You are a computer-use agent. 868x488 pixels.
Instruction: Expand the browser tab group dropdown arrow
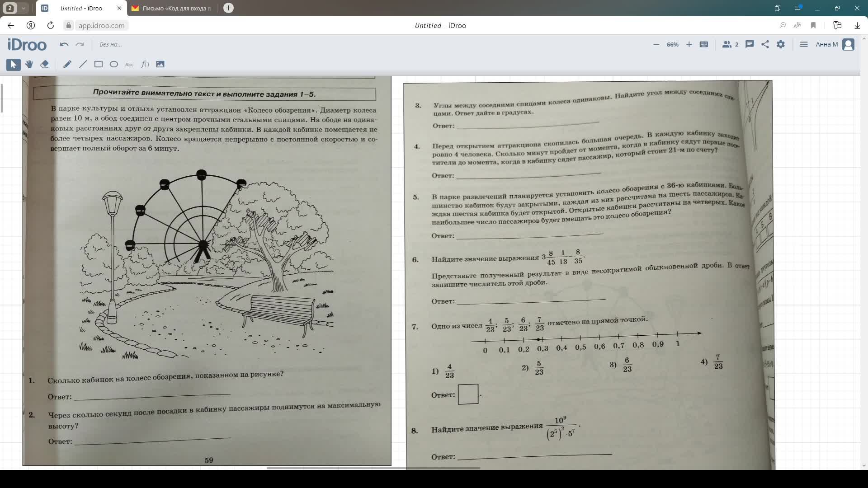click(24, 8)
